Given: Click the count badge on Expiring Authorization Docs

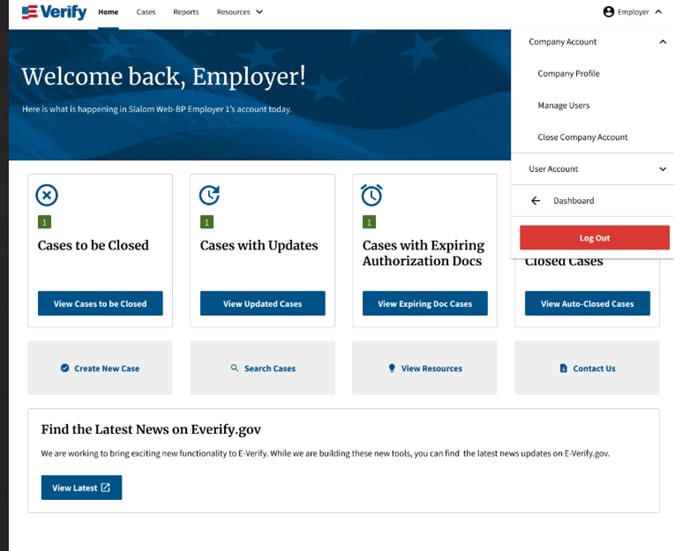Looking at the screenshot, I should 369,222.
